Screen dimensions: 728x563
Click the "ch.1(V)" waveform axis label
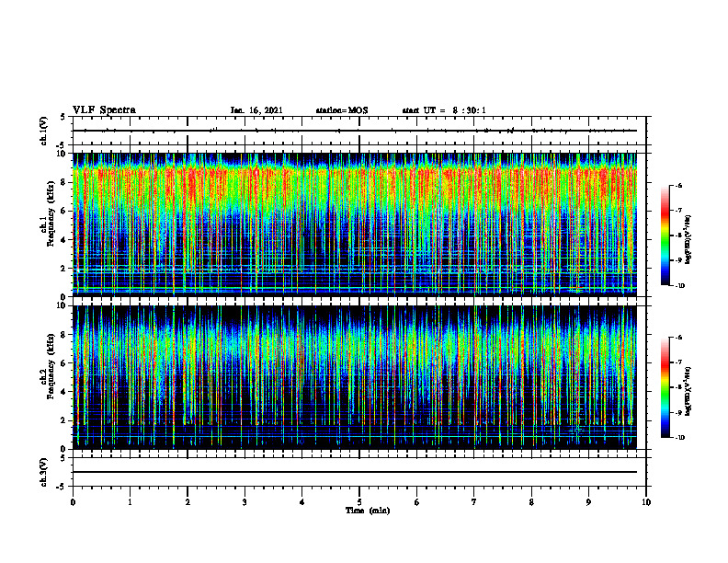[x=44, y=131]
